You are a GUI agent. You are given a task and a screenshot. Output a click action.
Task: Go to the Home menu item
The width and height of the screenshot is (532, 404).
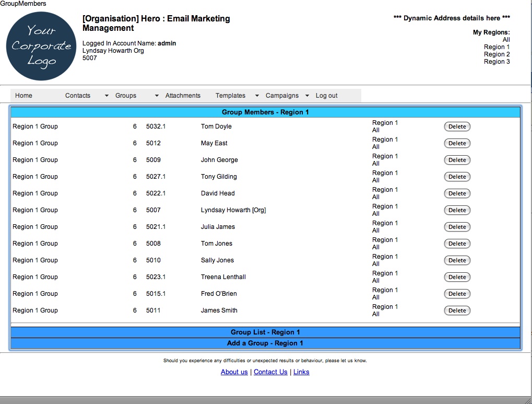point(23,96)
